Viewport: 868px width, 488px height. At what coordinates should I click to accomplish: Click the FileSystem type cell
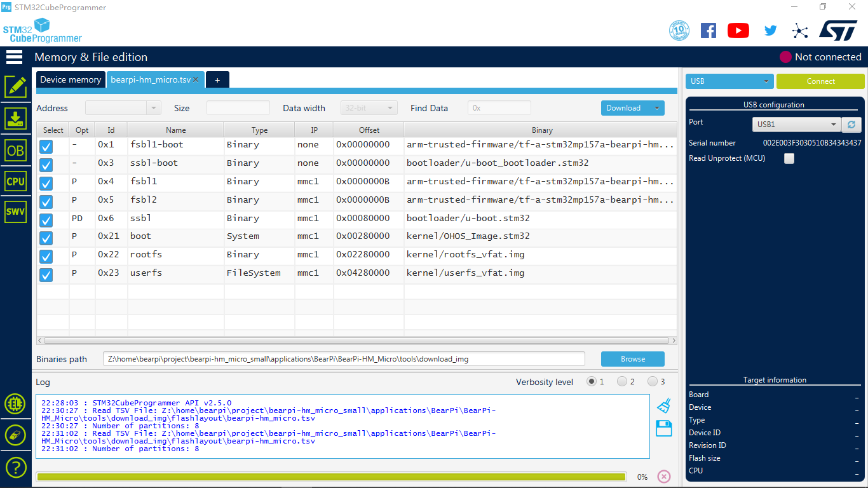(x=259, y=273)
